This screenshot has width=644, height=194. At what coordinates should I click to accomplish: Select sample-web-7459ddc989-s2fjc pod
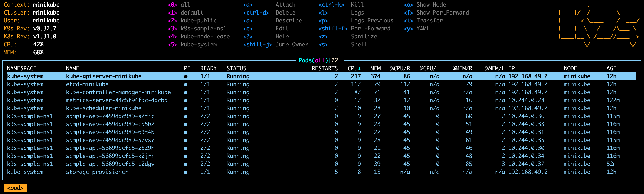110,116
